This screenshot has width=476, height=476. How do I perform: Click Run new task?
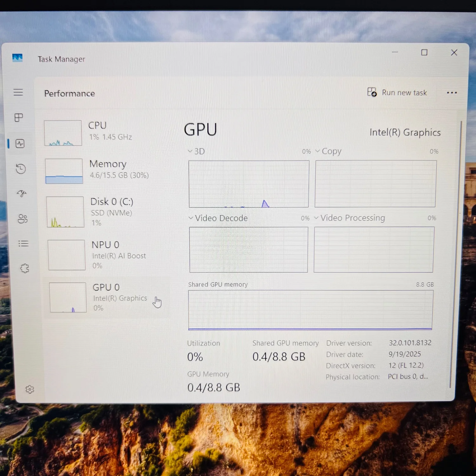click(397, 92)
